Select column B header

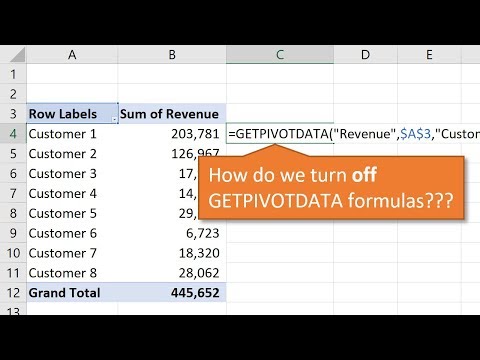[x=172, y=54]
